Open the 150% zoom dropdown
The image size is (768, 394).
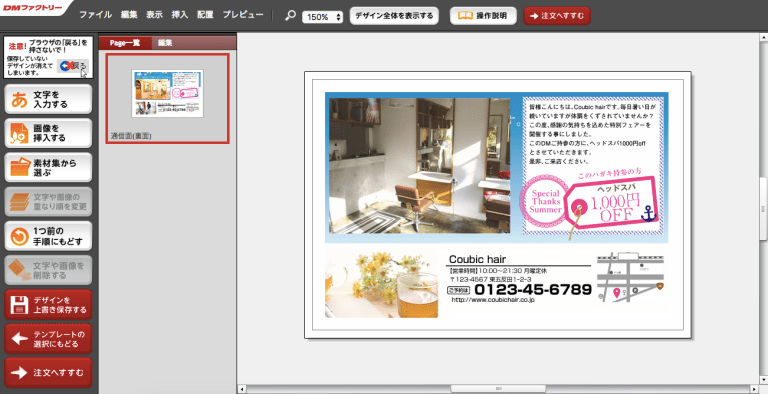pyautogui.click(x=322, y=17)
